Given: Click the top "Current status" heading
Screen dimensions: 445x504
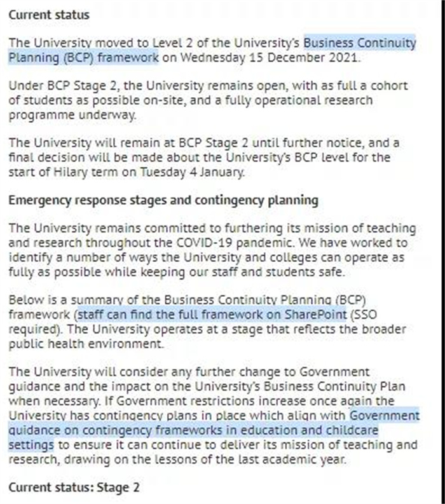Looking at the screenshot, I should coord(49,15).
